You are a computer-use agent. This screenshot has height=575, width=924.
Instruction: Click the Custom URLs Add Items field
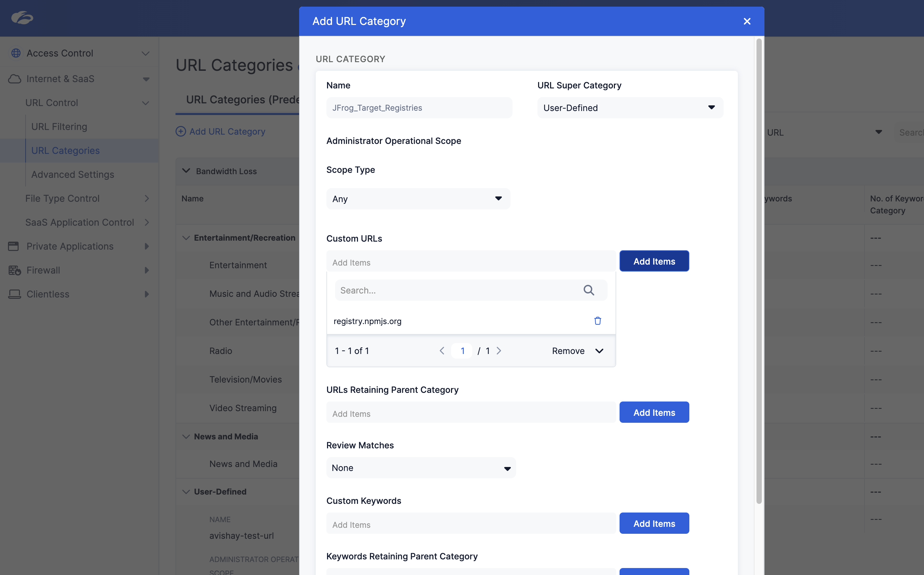click(x=471, y=261)
